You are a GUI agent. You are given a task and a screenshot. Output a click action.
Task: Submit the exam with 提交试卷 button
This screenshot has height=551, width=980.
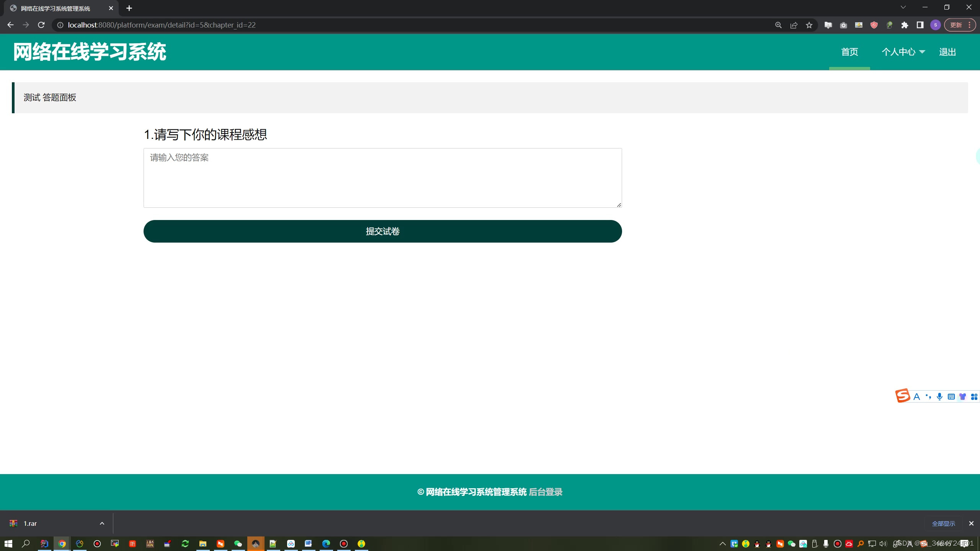(382, 231)
